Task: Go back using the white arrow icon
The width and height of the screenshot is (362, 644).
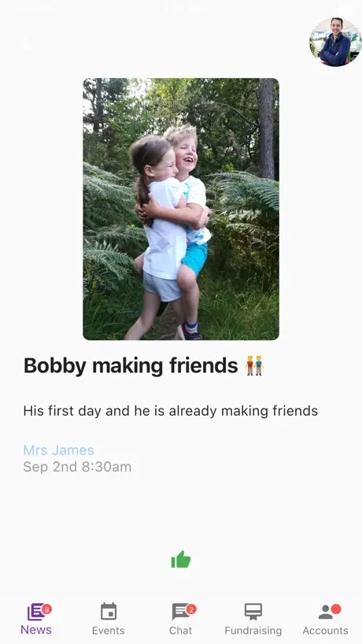Action: (25, 43)
